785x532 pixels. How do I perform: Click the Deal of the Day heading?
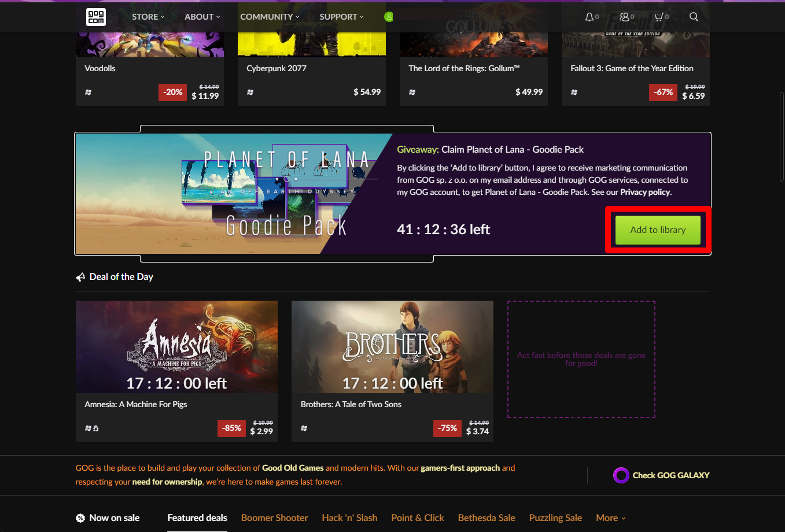pos(121,277)
